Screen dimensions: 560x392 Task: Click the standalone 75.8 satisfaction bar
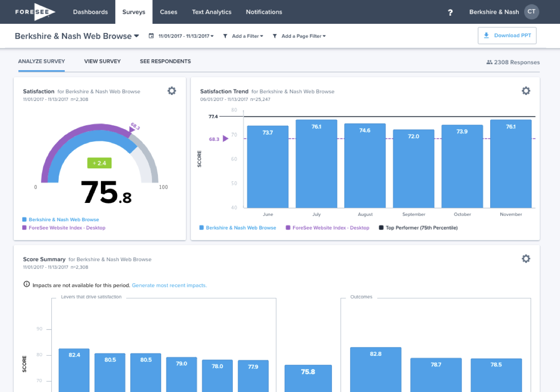tap(308, 378)
